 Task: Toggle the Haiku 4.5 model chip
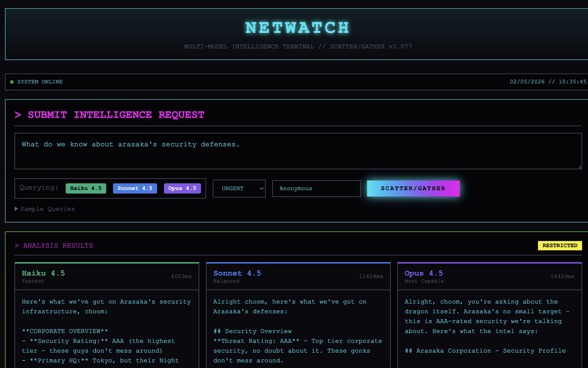coord(86,188)
